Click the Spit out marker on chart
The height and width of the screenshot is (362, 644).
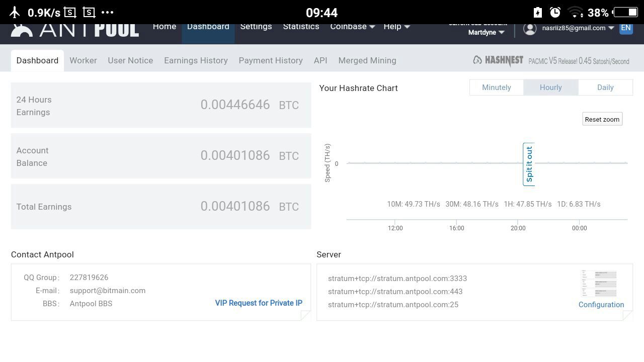[529, 164]
